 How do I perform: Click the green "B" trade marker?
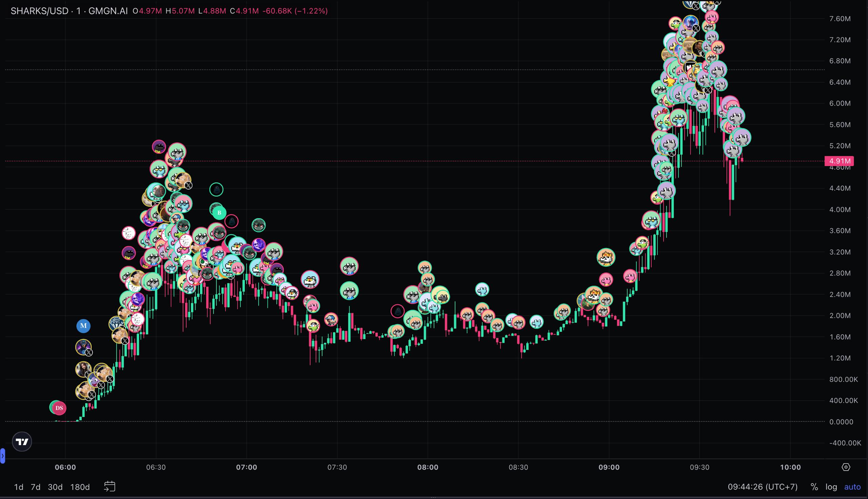click(x=219, y=213)
